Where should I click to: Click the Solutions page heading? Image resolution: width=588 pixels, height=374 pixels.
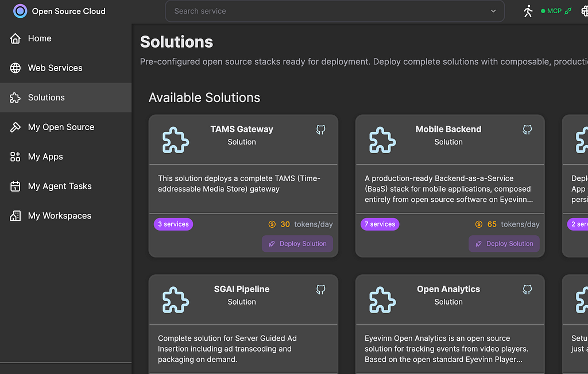coord(177,42)
